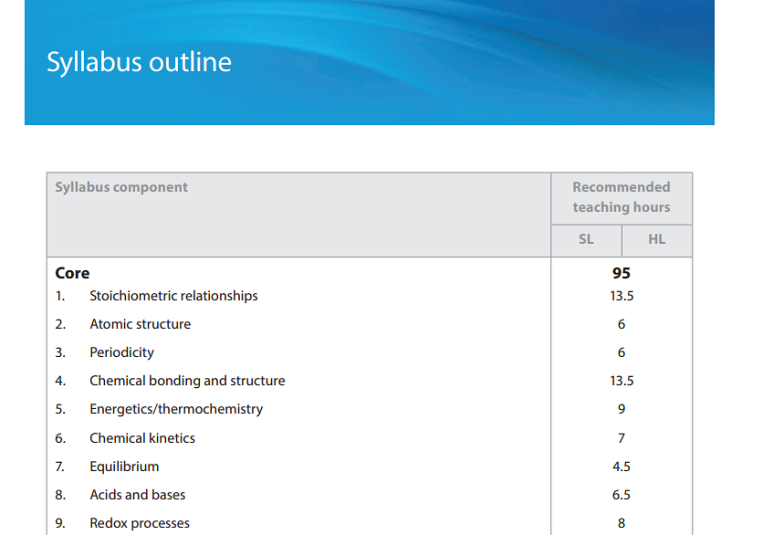Select the "HL" column header
The width and height of the screenshot is (773, 535).
(657, 240)
